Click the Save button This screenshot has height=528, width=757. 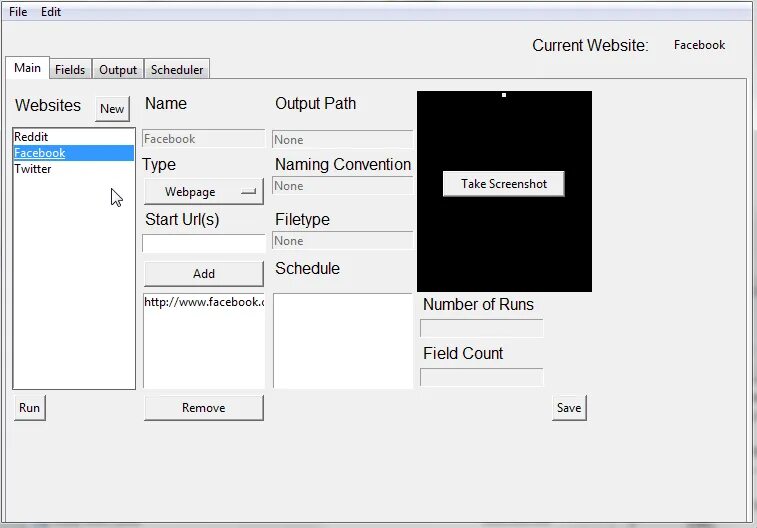(x=569, y=408)
